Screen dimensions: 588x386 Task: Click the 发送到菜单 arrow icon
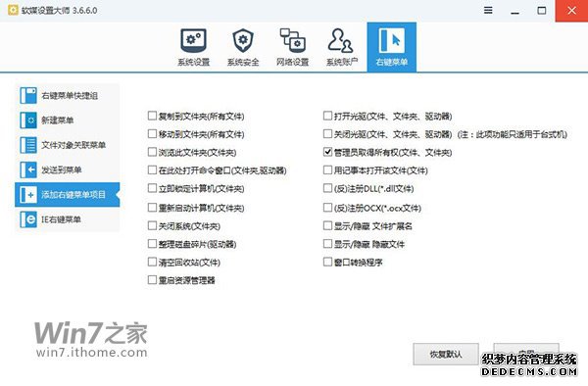point(28,169)
